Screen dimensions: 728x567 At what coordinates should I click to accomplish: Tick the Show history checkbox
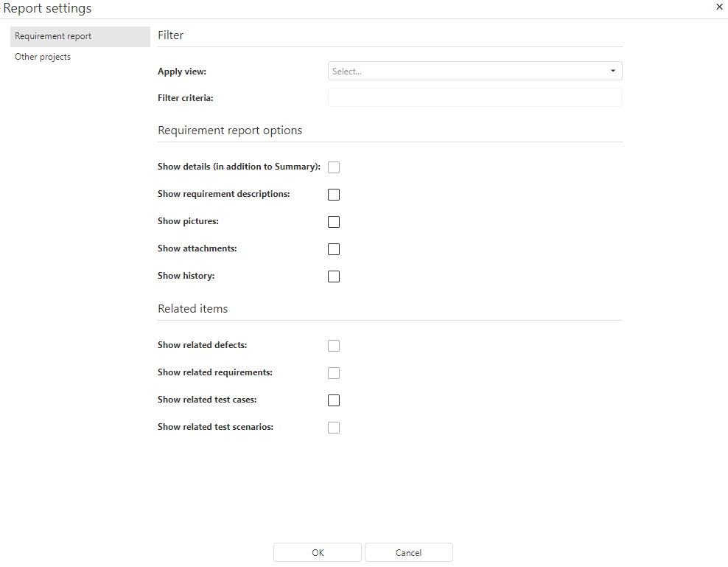pos(334,276)
